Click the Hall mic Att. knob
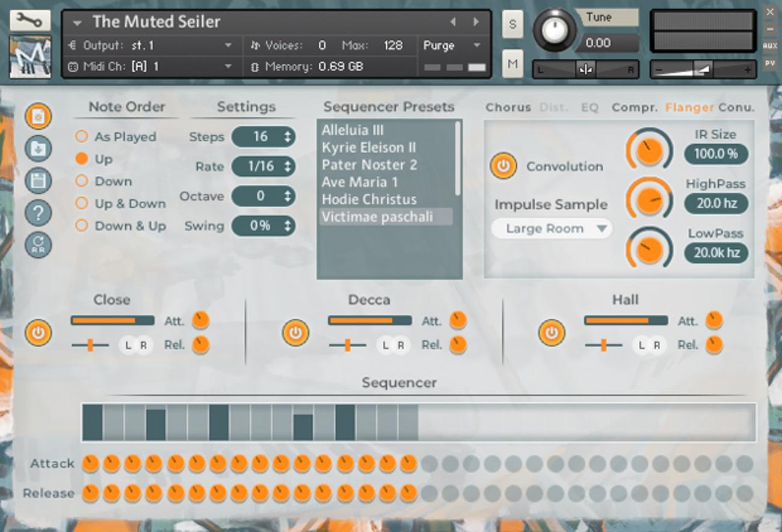This screenshot has height=532, width=782. [714, 320]
